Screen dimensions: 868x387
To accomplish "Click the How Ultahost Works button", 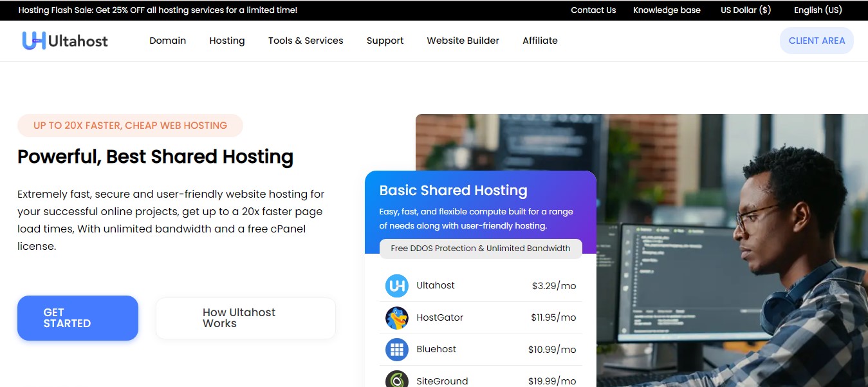I will click(245, 317).
